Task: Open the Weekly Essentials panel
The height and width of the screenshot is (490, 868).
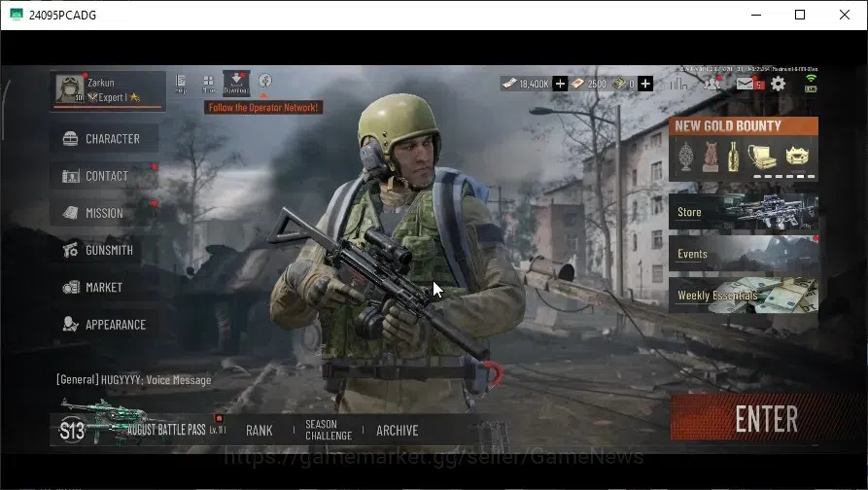Action: [x=744, y=296]
